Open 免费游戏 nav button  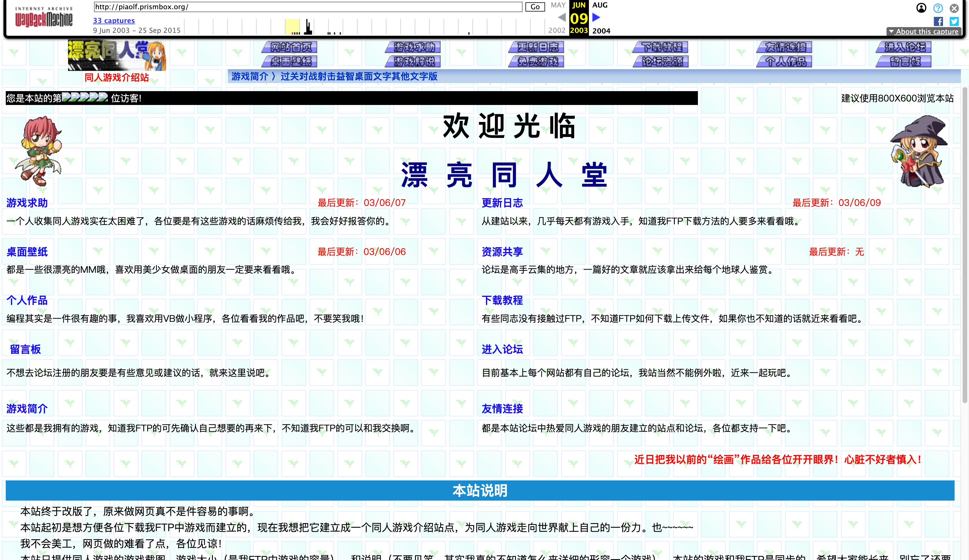(536, 61)
